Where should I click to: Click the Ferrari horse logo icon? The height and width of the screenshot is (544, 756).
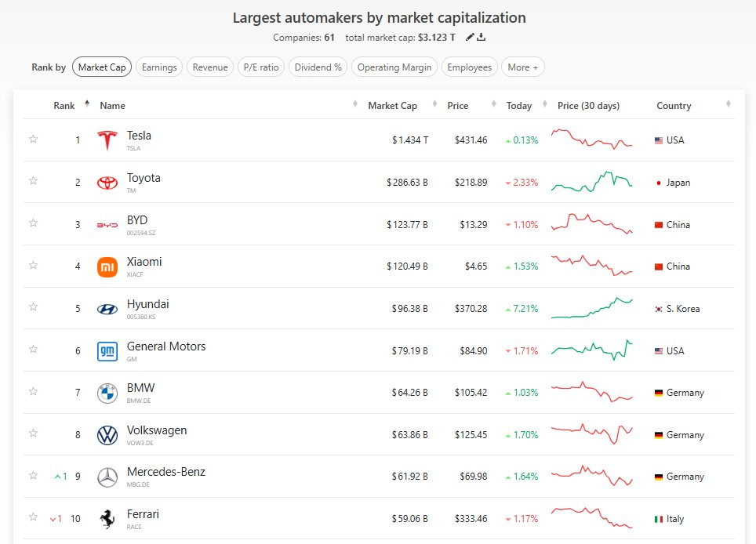pos(107,519)
